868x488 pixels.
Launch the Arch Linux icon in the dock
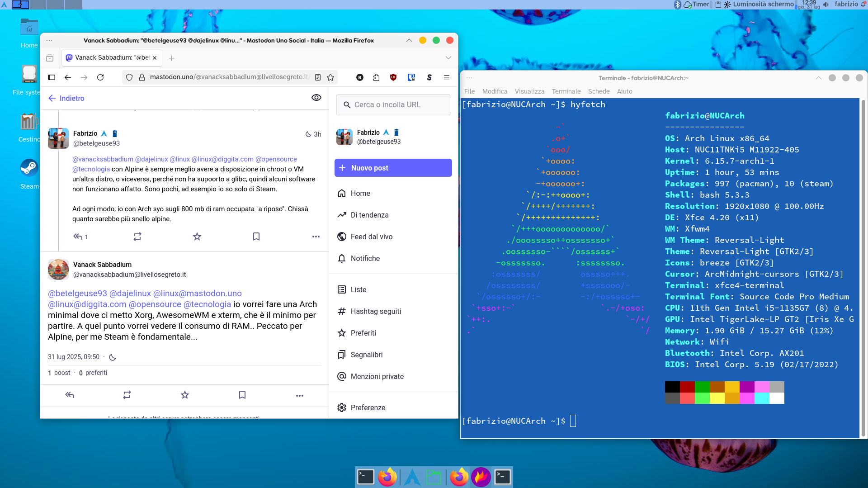tap(412, 477)
